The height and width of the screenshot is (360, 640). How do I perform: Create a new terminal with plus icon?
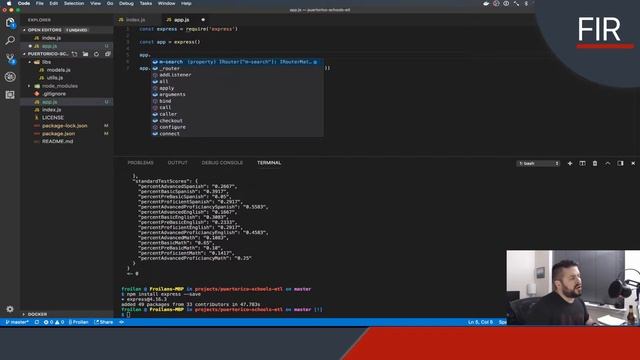(570, 163)
